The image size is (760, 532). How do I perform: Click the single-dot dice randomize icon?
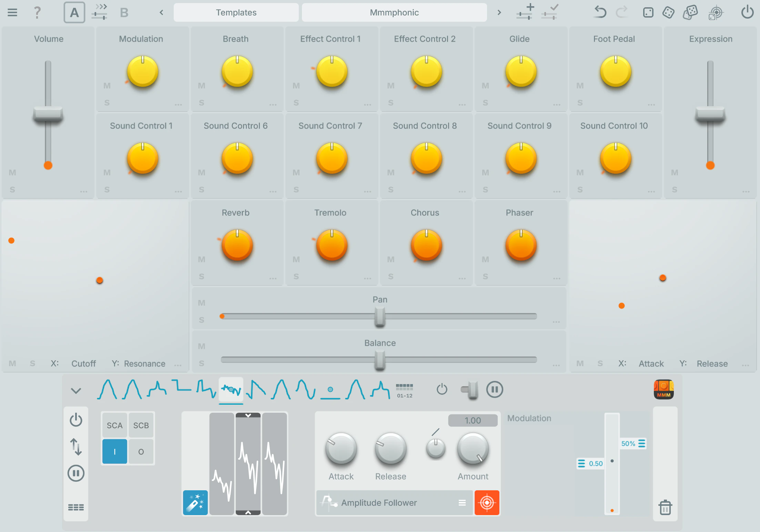tap(648, 13)
